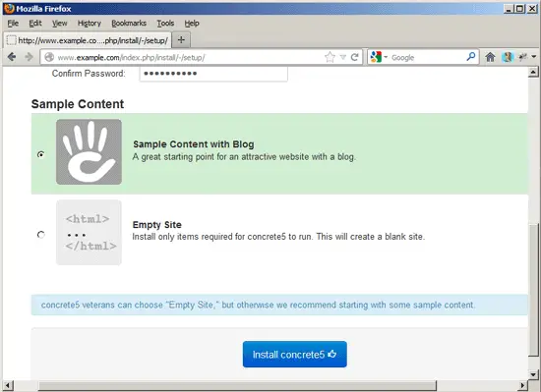Click the Install concrete5 button
This screenshot has width=541, height=392.
coord(295,354)
